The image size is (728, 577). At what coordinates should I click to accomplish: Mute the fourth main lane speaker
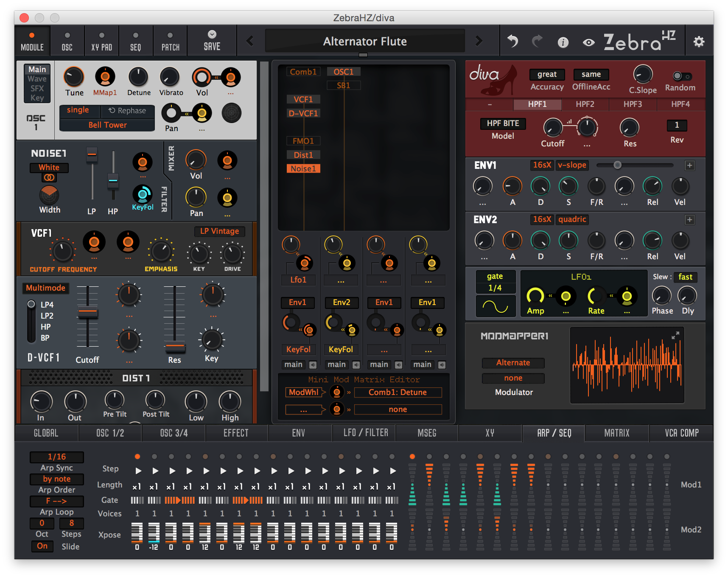pos(442,365)
